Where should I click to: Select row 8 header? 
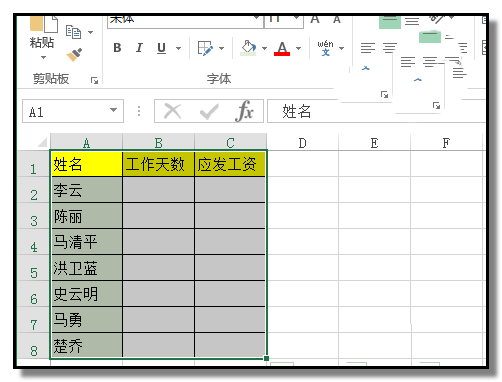pos(33,346)
